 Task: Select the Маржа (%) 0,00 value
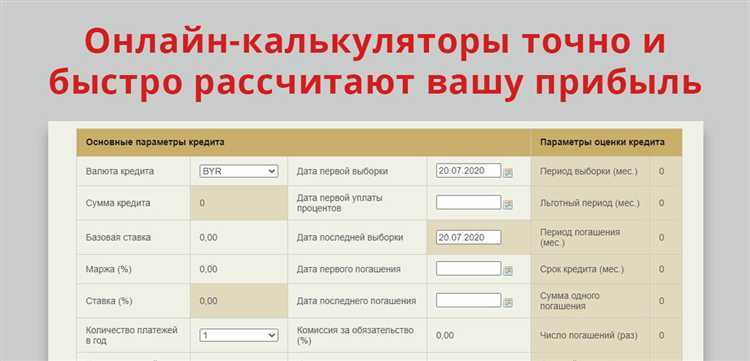point(209,269)
